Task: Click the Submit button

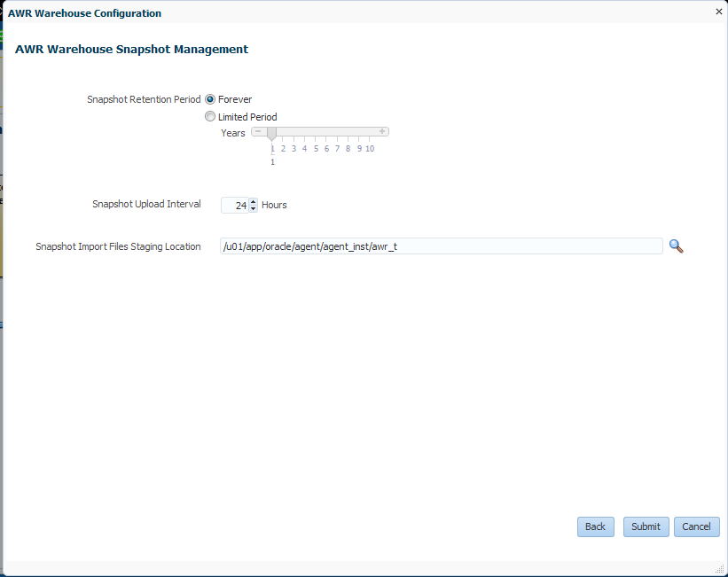Action: point(646,526)
